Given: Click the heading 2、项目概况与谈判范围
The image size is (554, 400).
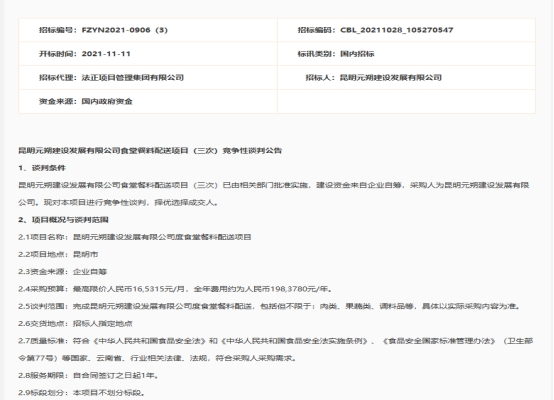Looking at the screenshot, I should coord(63,220).
